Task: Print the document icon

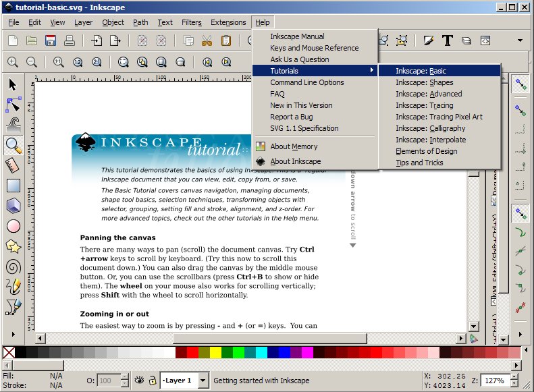Action: 69,40
